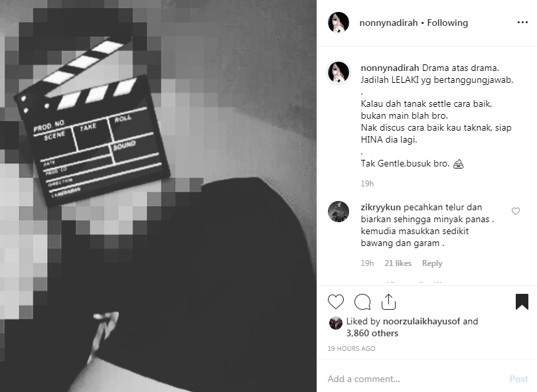Open the small avatar beside Liked by
Image resolution: width=537 pixels, height=392 pixels.
[336, 323]
